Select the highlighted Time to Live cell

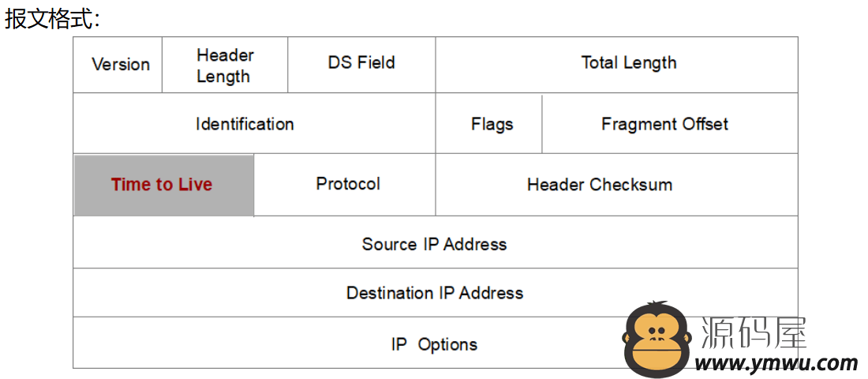click(164, 185)
